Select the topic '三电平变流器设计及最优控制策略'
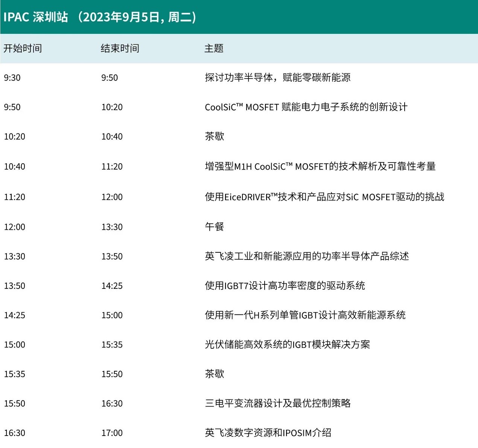This screenshot has height=448, width=478. 278,403
